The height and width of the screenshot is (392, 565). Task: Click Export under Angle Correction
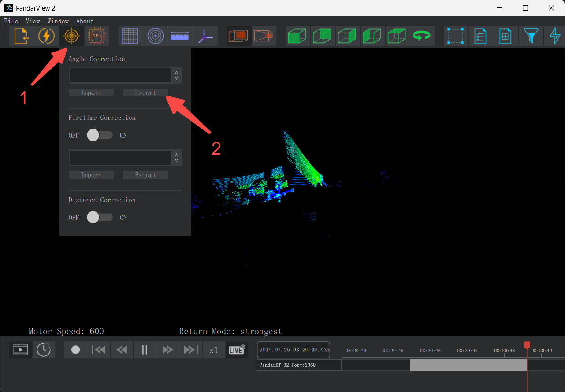point(145,93)
